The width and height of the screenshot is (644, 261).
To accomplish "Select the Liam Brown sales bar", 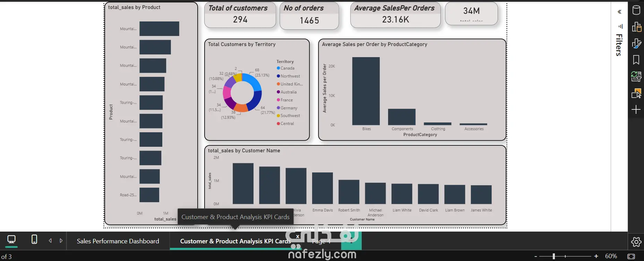I will point(455,194).
